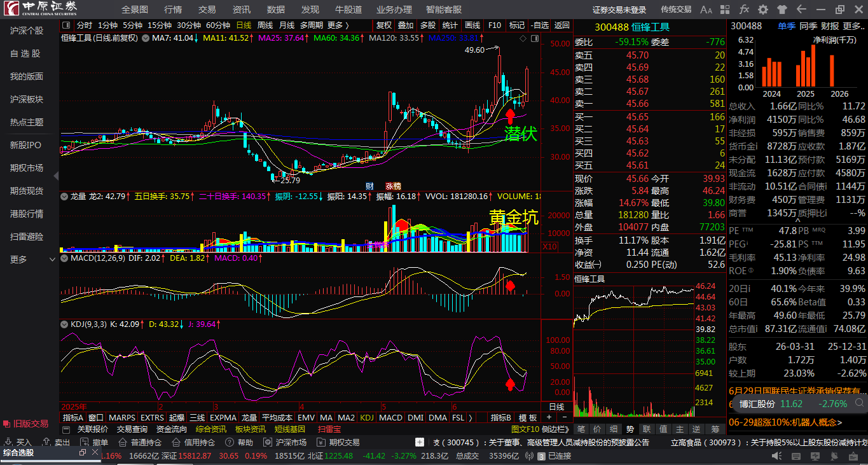This screenshot has width=868, height=465.
Task: Open the 沪深市场 market icon
Action: (268, 442)
